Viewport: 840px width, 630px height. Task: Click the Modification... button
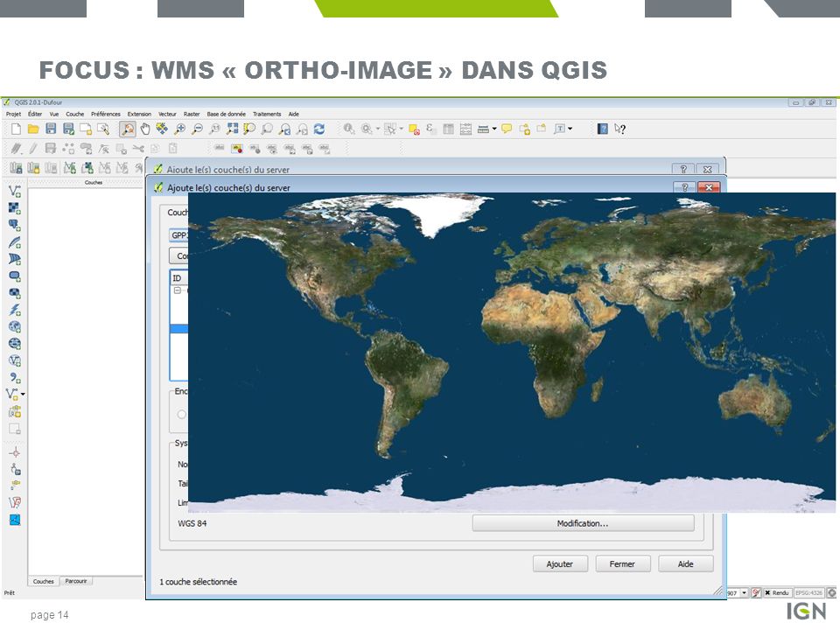[x=583, y=523]
